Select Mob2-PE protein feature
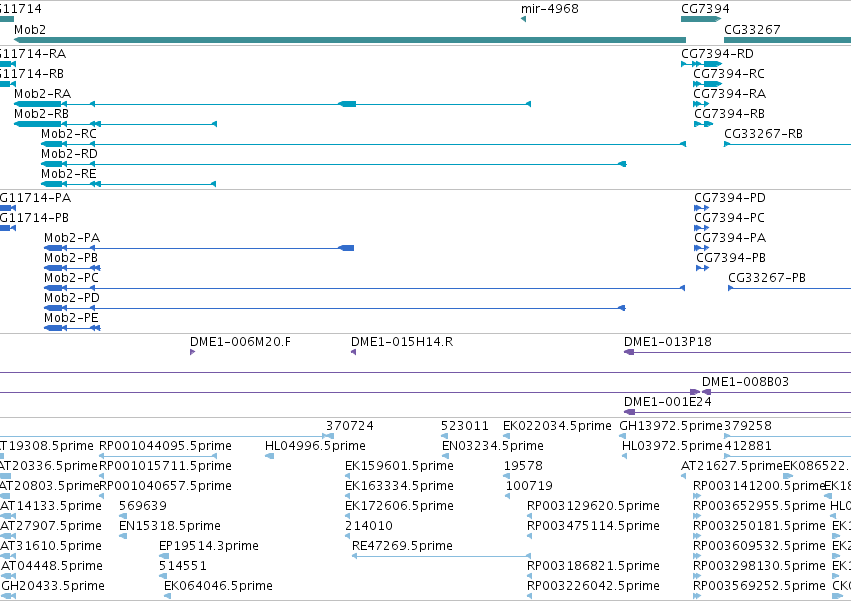The image size is (851, 601). click(72, 328)
